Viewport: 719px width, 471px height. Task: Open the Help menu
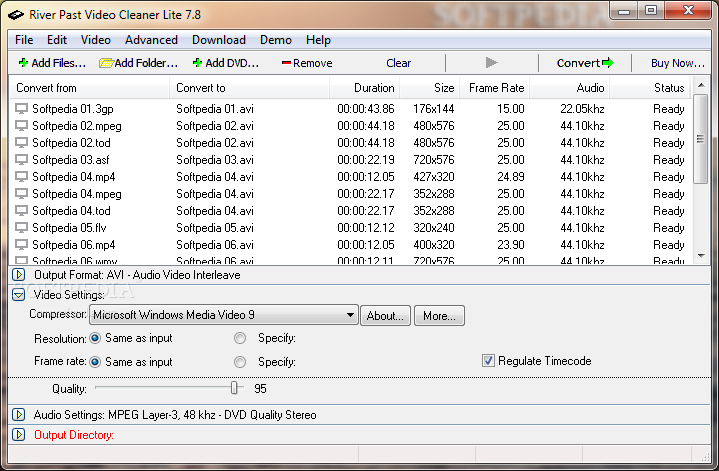tap(318, 40)
